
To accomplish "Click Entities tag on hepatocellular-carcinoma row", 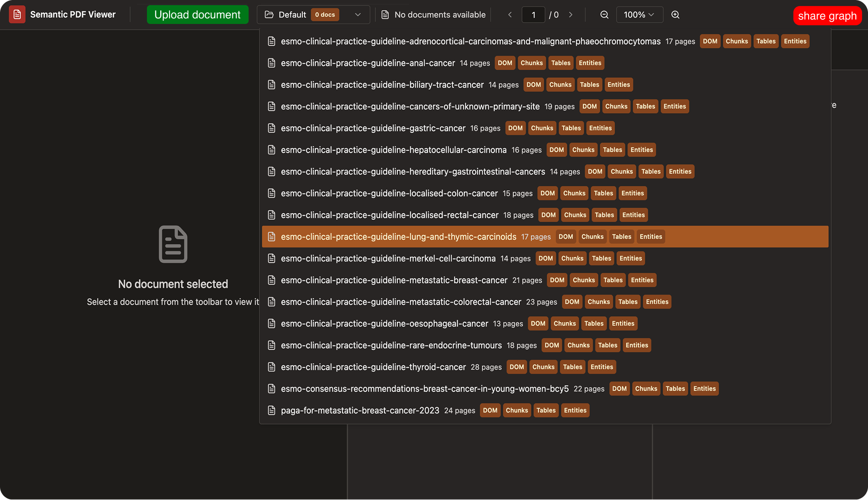I will [x=642, y=150].
